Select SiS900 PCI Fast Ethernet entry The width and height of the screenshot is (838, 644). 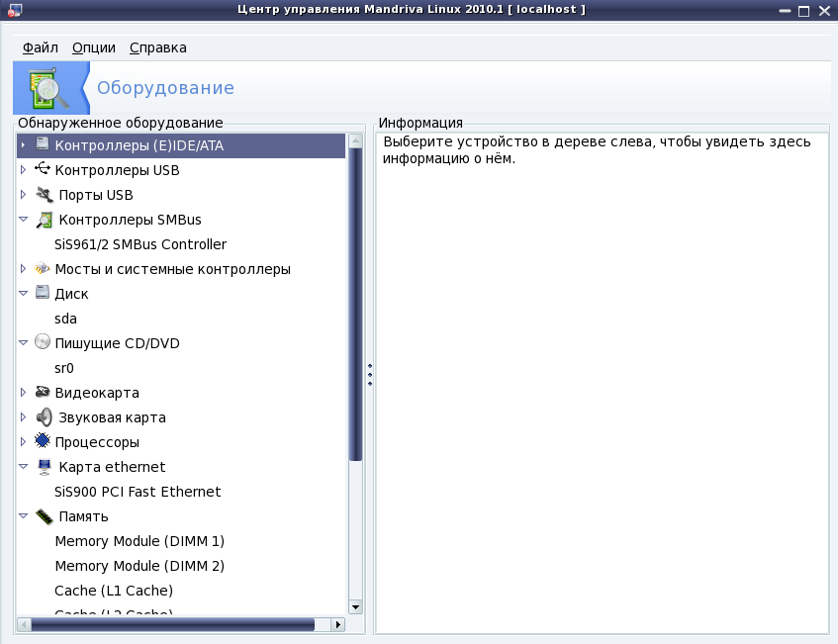[x=138, y=492]
